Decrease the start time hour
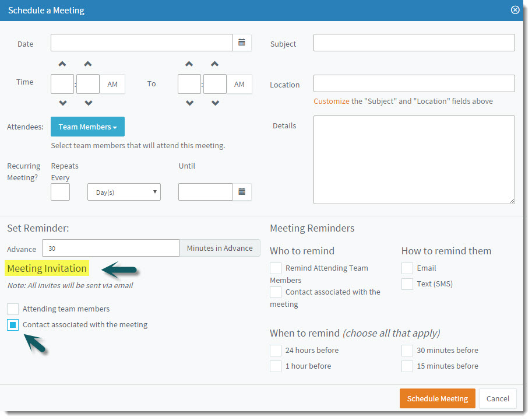This screenshot has width=532, height=420. (63, 103)
